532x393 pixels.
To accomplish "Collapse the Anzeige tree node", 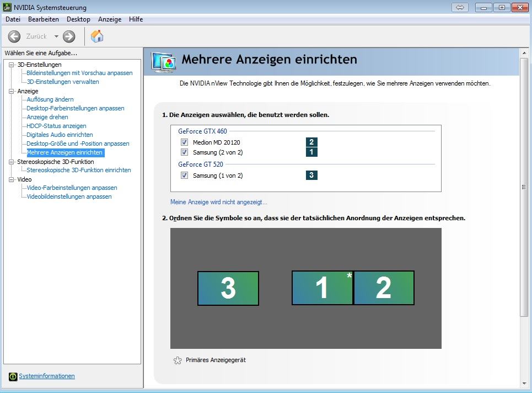I will [x=11, y=91].
